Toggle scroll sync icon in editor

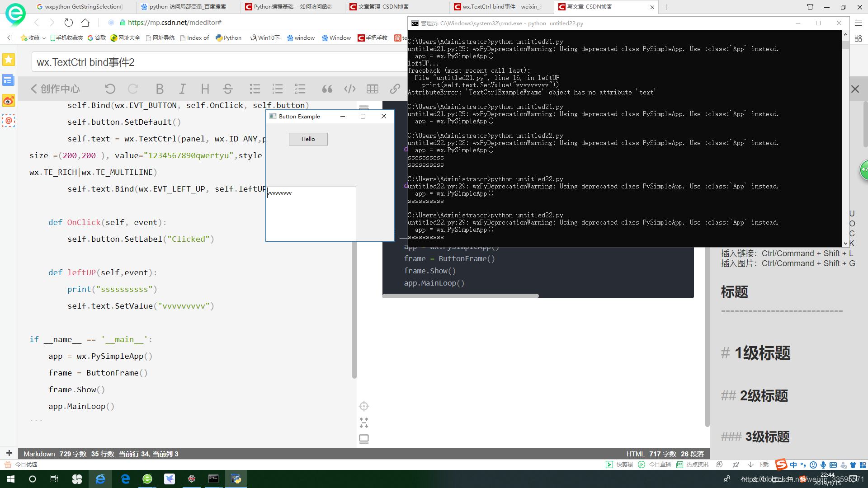coord(364,406)
